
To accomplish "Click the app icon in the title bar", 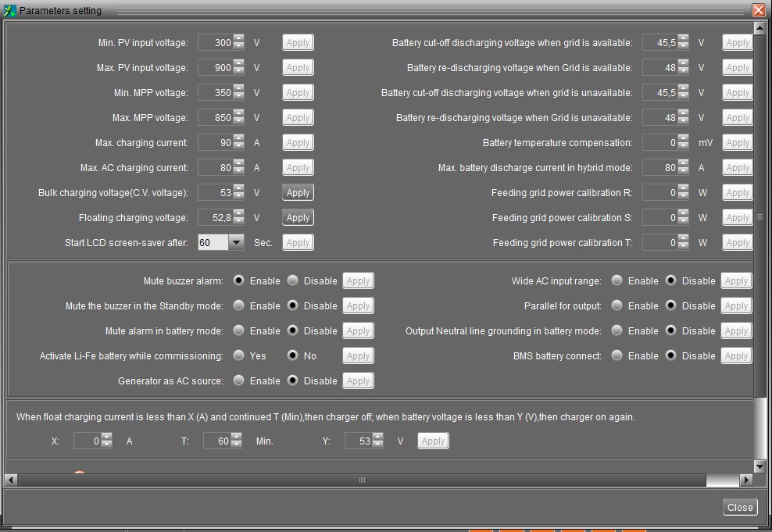I will tap(9, 10).
